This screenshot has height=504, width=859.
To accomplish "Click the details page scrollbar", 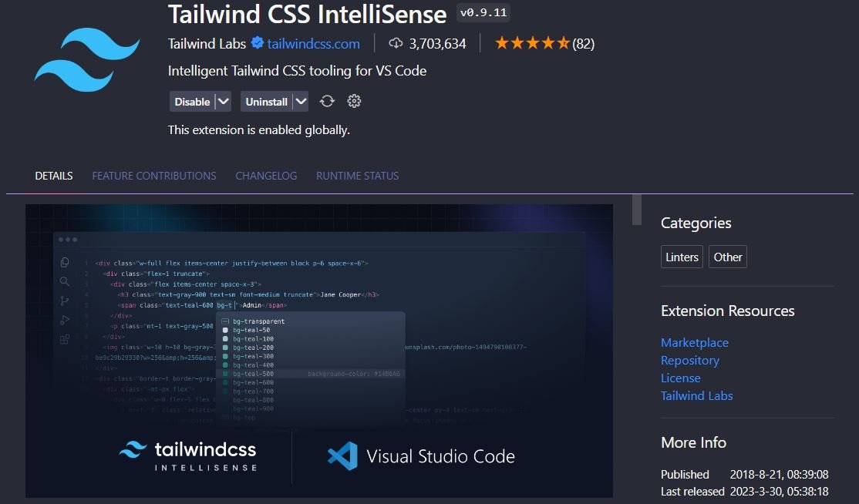I will click(635, 208).
